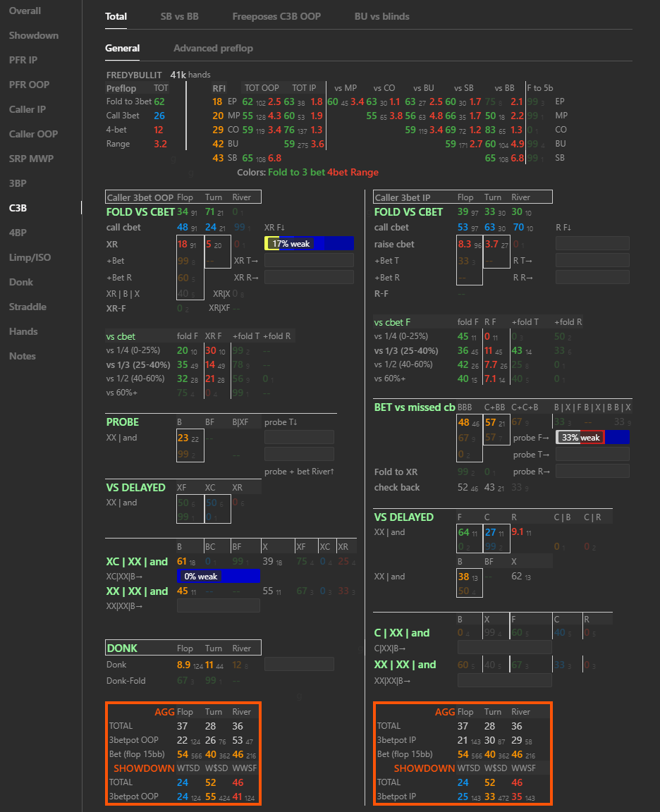Click BET vs missed cb heading
The height and width of the screenshot is (812, 660).
415,407
